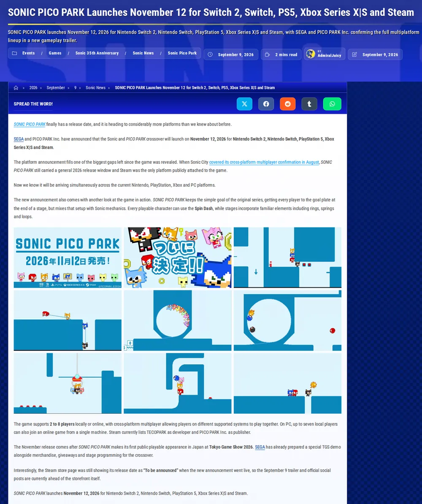Click the SPREAD THE WORD! heading
The image size is (422, 504).
pos(33,104)
